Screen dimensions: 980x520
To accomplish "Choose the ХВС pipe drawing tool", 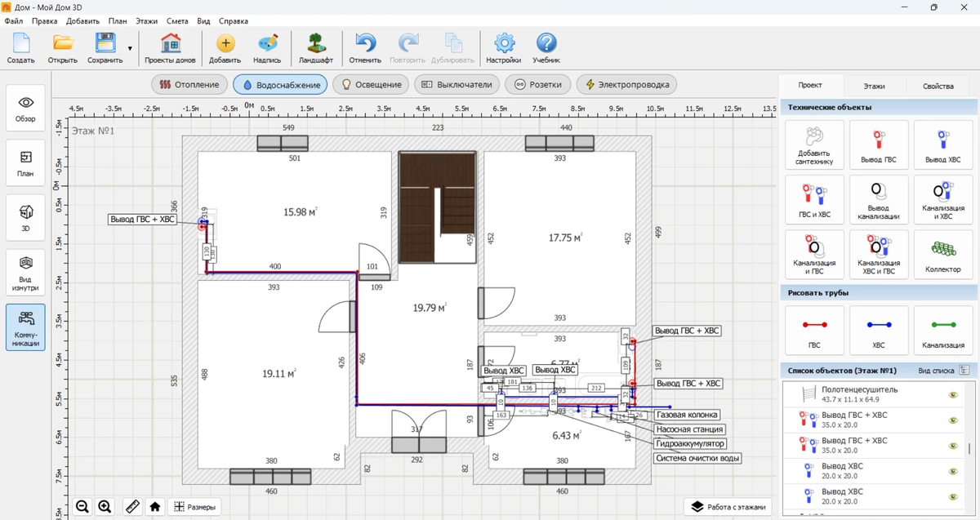I will (x=878, y=330).
